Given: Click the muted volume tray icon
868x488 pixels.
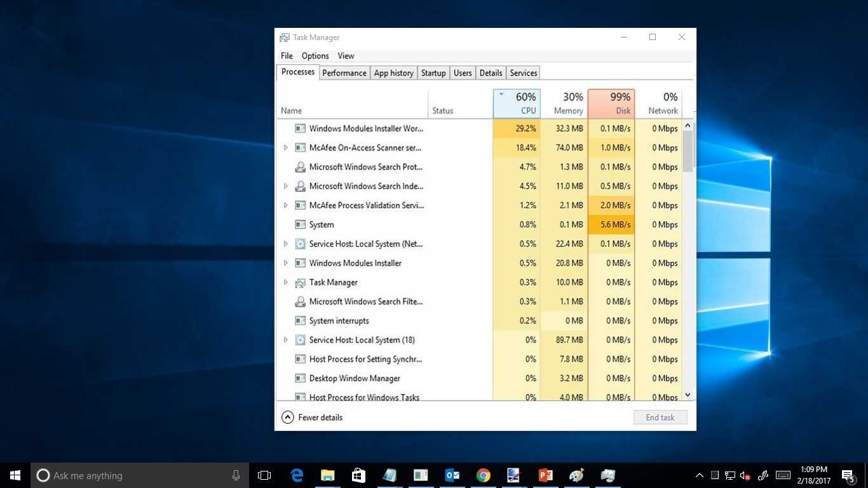Looking at the screenshot, I should [745, 475].
